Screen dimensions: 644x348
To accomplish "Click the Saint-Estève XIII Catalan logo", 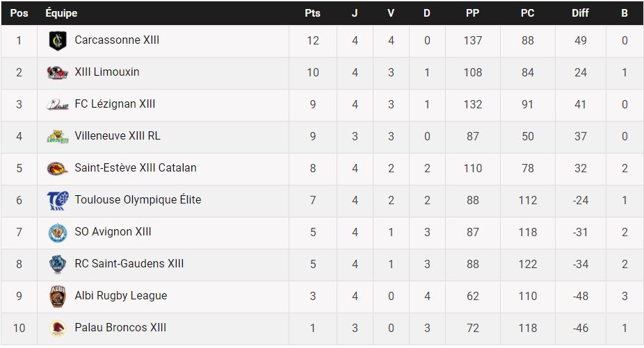I will pyautogui.click(x=57, y=169).
